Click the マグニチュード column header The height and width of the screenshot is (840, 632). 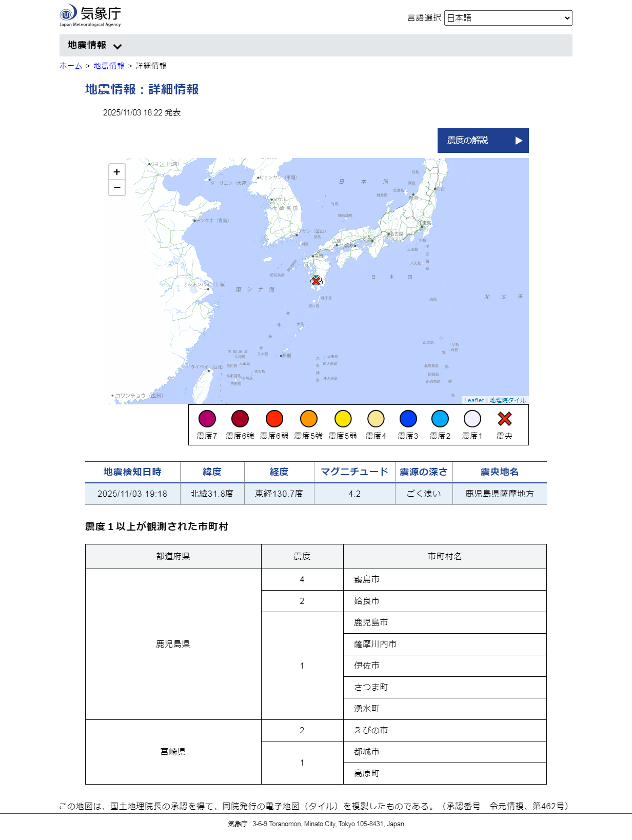354,472
